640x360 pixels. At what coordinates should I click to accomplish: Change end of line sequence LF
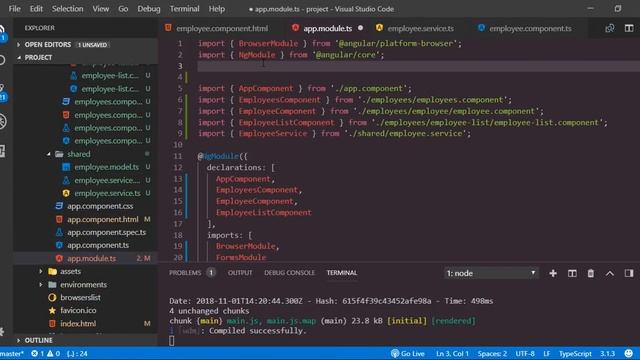(x=547, y=353)
